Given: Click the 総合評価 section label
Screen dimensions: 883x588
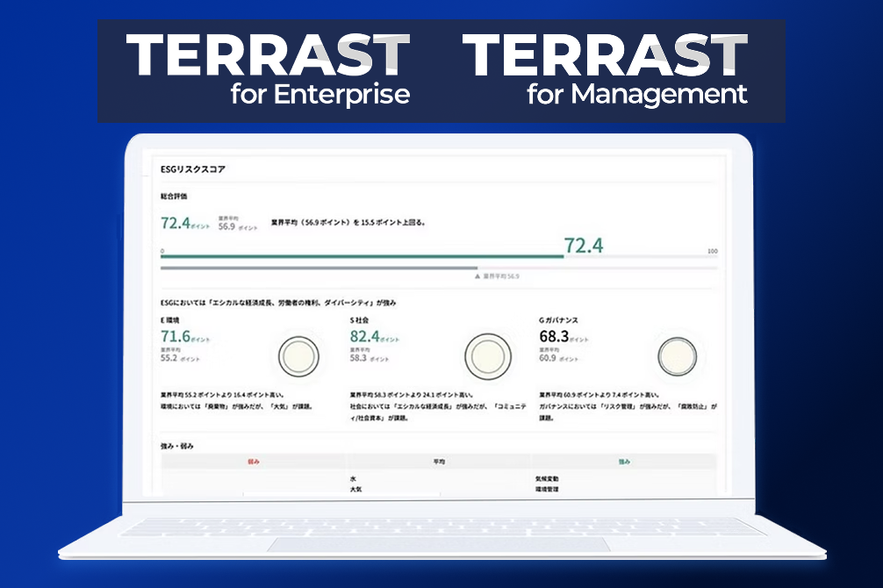Looking at the screenshot, I should (174, 196).
